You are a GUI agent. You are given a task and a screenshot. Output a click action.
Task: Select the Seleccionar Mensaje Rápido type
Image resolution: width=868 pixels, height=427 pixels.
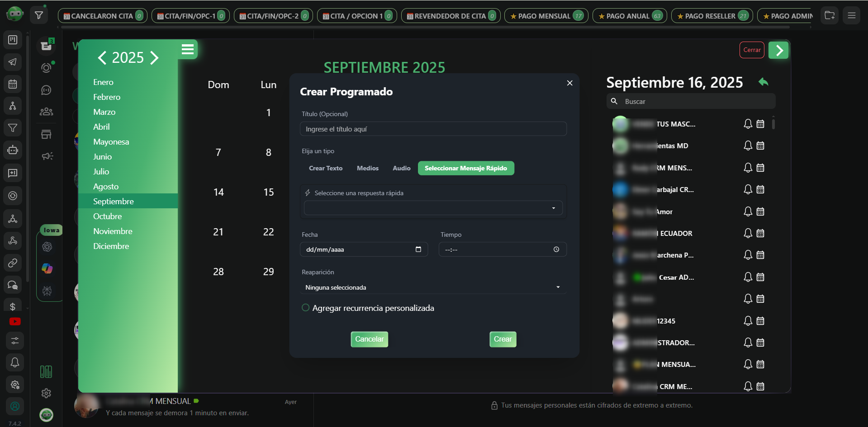point(465,168)
